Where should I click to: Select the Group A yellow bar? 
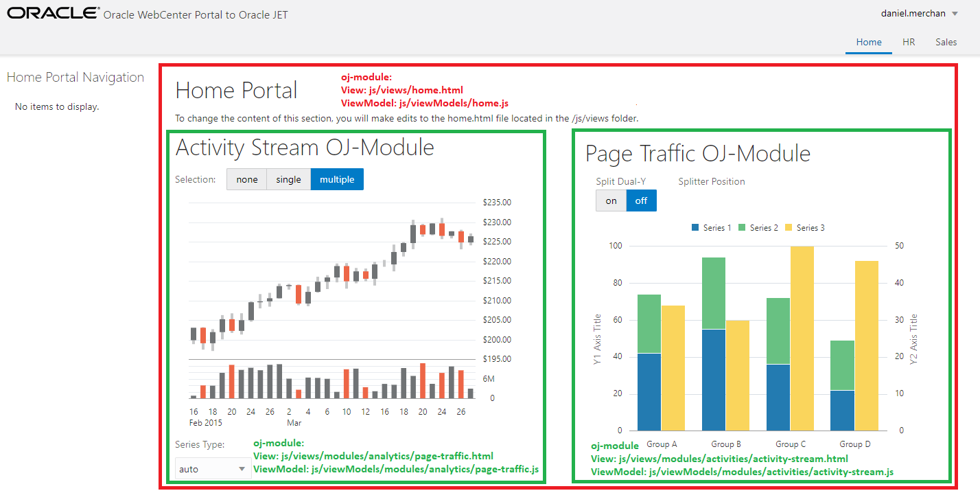pos(674,364)
